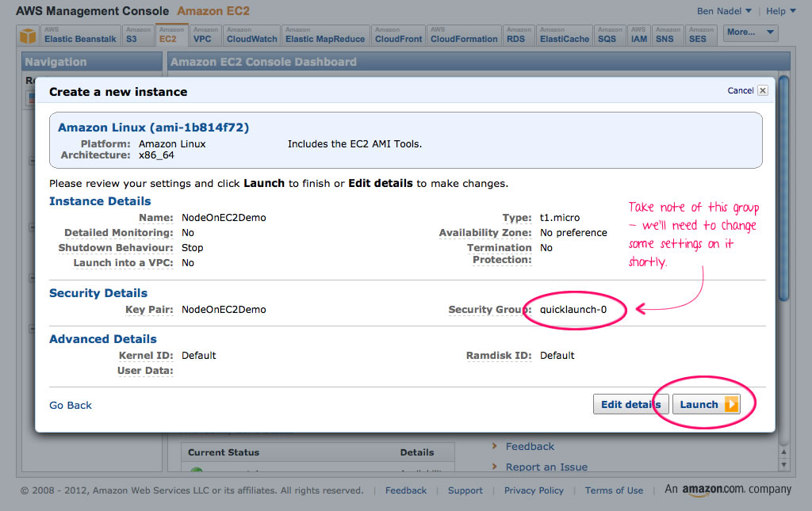Switch to the S3 service tab
812x511 pixels.
click(x=138, y=36)
